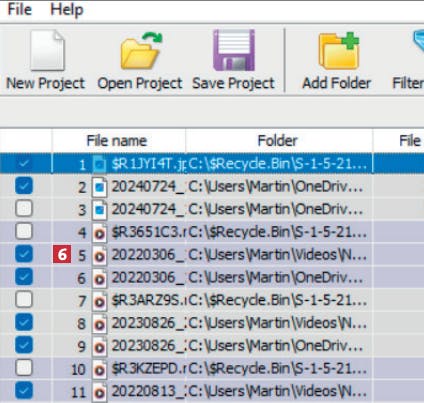
Task: Select row 6 OneDrive video file
Action: coord(212,277)
